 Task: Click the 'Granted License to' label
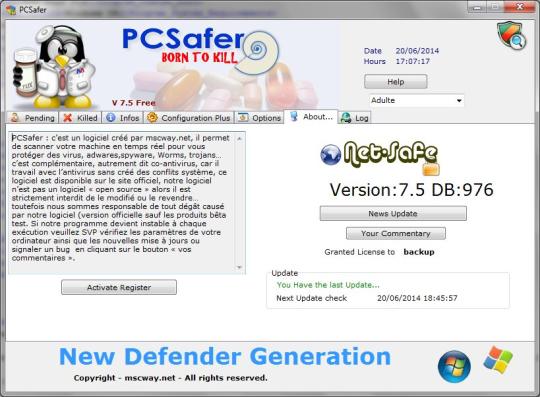pyautogui.click(x=360, y=252)
